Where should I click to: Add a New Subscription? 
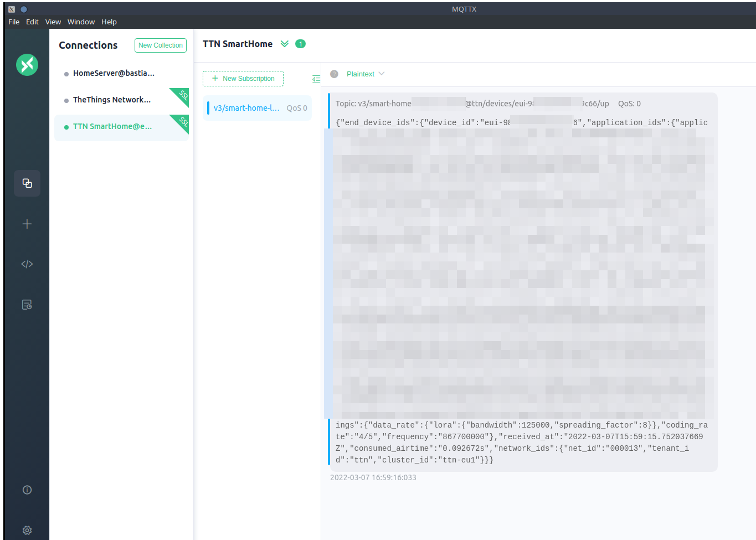[x=243, y=79]
